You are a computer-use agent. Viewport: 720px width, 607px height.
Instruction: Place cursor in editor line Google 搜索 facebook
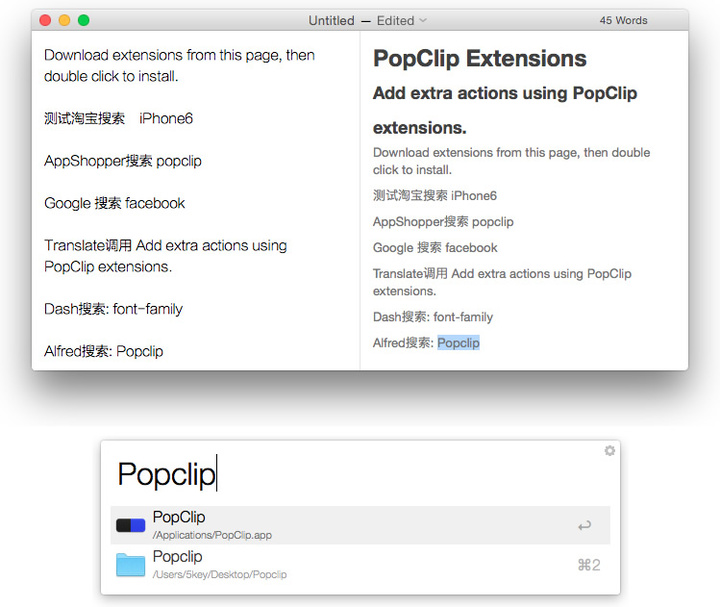(x=115, y=203)
